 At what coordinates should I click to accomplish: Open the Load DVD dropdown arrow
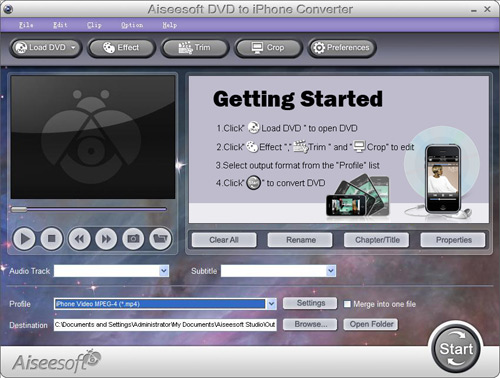(x=73, y=48)
